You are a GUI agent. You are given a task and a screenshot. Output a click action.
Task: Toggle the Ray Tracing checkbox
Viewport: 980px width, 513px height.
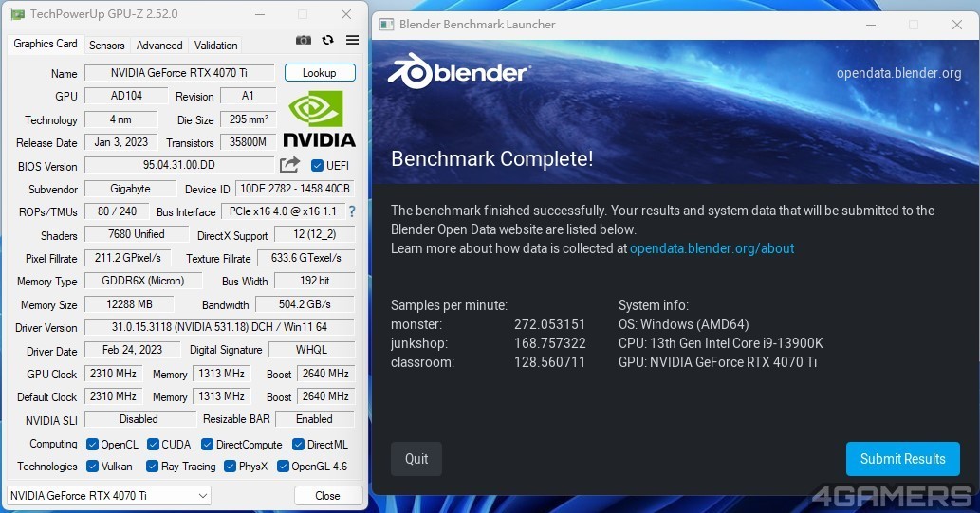[x=152, y=467]
